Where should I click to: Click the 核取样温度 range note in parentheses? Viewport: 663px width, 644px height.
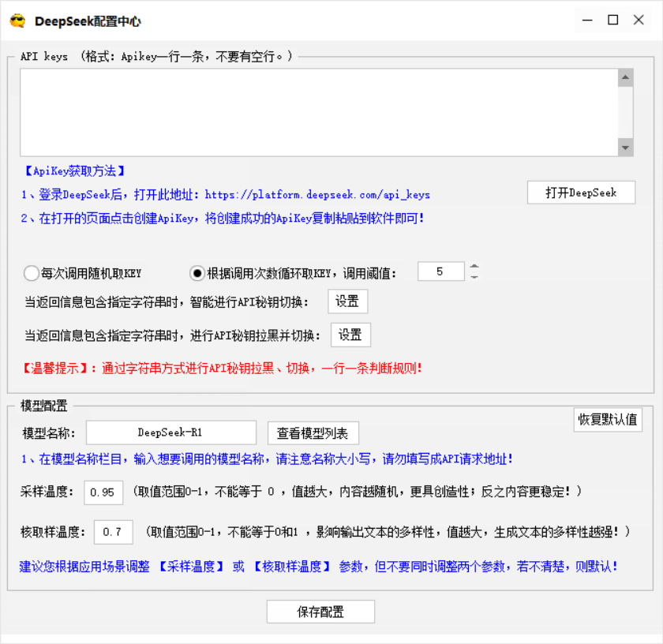pyautogui.click(x=388, y=532)
